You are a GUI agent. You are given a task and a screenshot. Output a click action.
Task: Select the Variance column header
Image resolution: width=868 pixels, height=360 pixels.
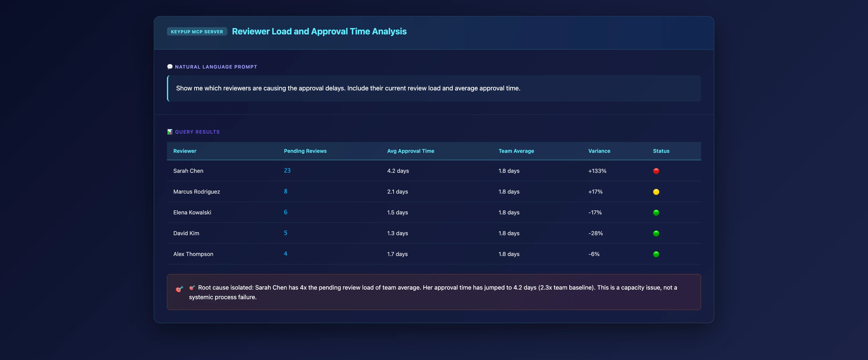pos(599,151)
